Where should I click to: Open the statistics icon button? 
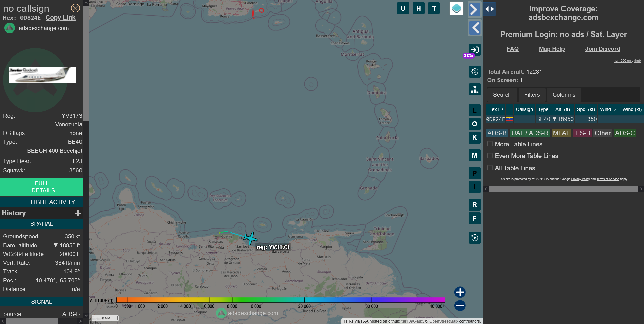coord(474,89)
